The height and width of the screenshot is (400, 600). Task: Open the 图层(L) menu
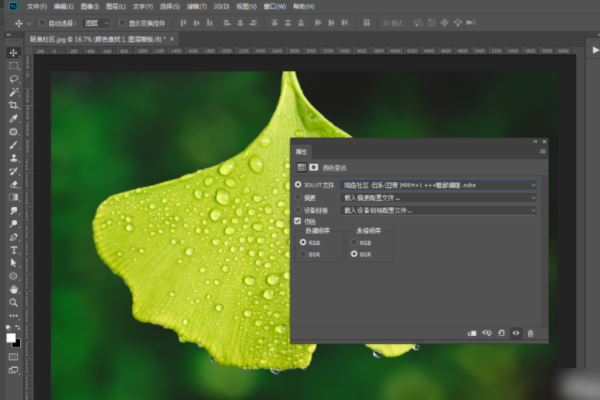(x=116, y=7)
